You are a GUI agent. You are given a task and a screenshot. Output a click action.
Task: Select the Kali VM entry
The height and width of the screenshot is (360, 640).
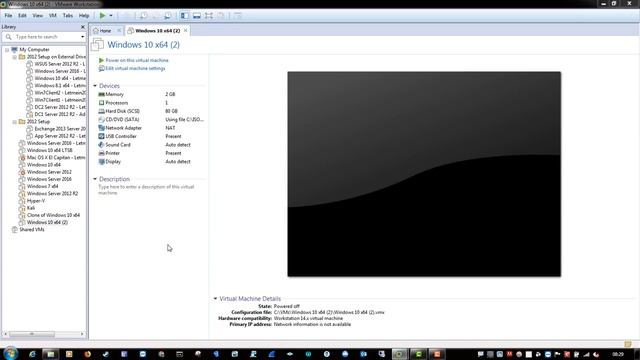pos(31,208)
